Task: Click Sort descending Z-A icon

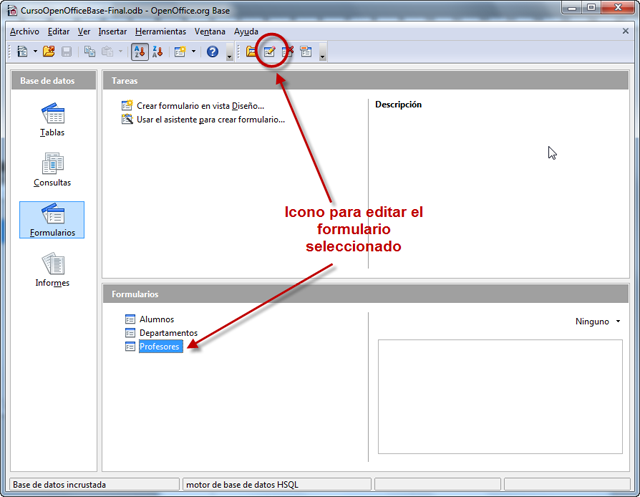Action: (x=158, y=52)
